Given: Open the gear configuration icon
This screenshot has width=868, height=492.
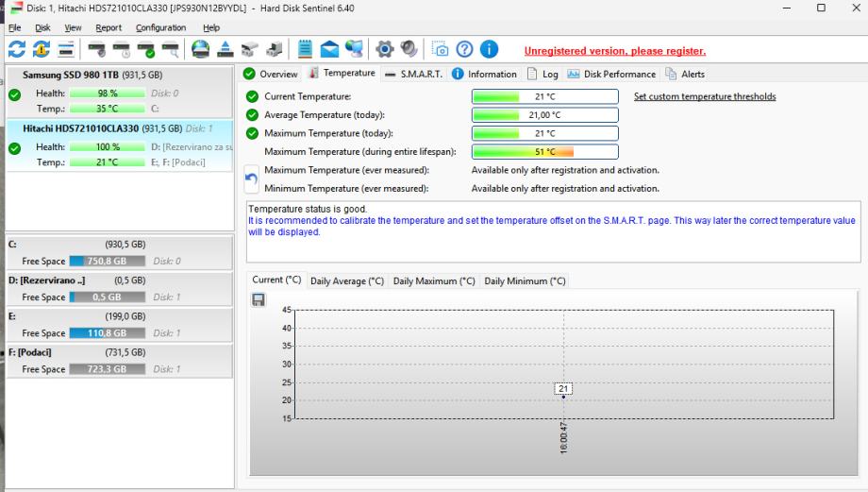Looking at the screenshot, I should [384, 49].
